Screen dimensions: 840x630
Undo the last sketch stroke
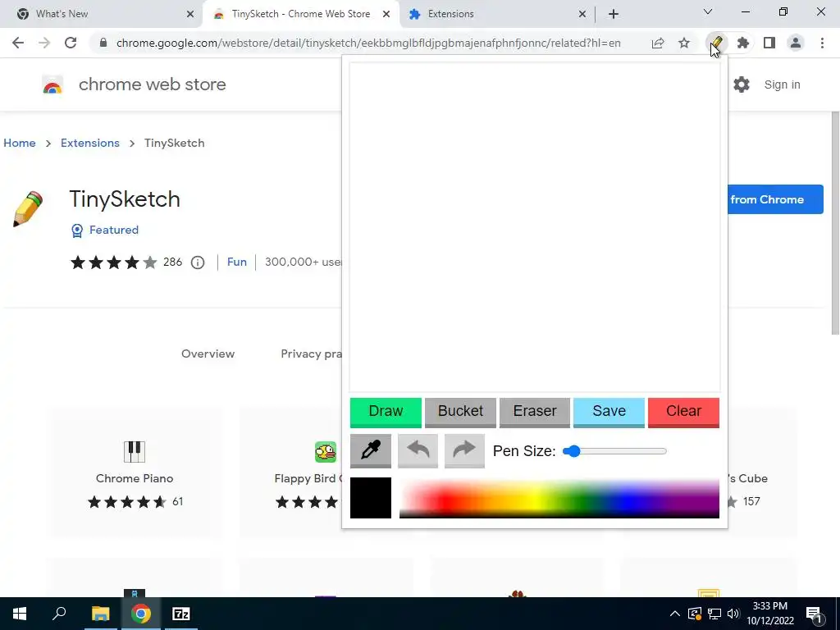[x=418, y=450]
